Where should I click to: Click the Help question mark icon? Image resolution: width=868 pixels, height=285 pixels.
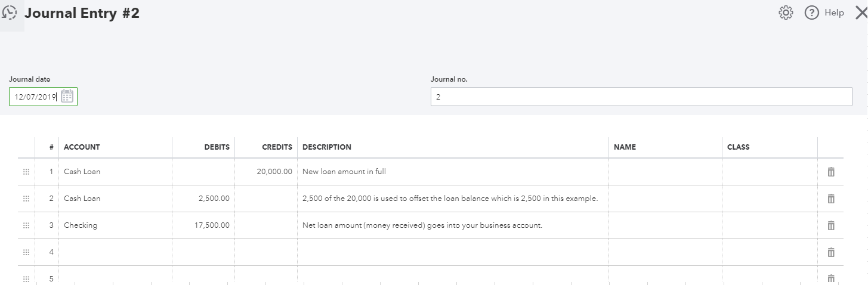click(x=811, y=13)
